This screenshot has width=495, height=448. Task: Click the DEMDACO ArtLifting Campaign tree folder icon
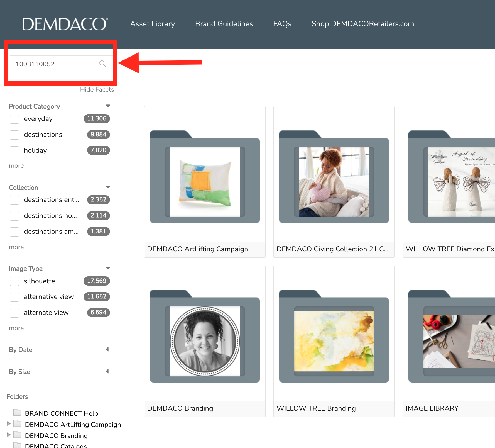pyautogui.click(x=18, y=423)
